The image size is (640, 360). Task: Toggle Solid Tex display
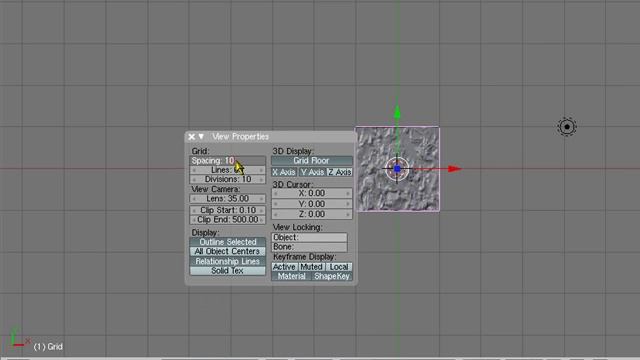pyautogui.click(x=227, y=271)
